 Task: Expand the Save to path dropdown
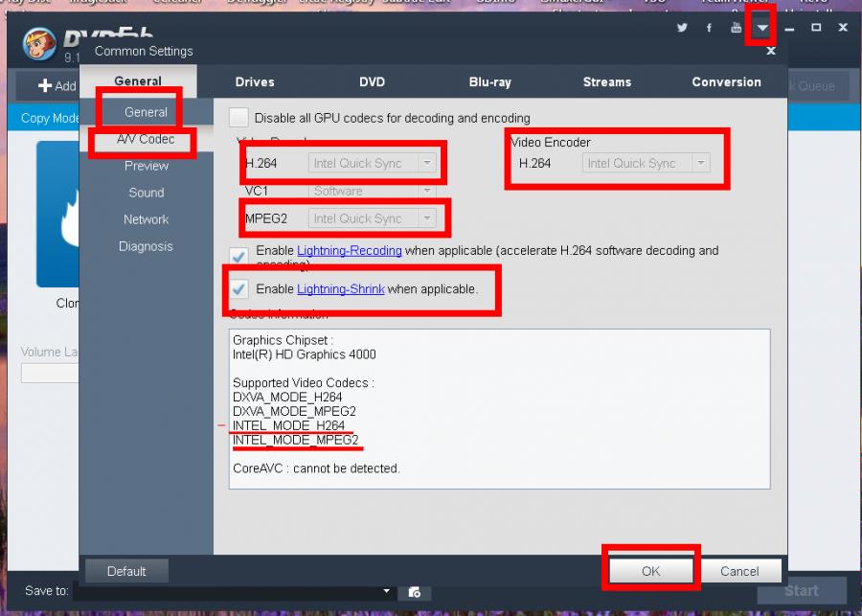[387, 591]
